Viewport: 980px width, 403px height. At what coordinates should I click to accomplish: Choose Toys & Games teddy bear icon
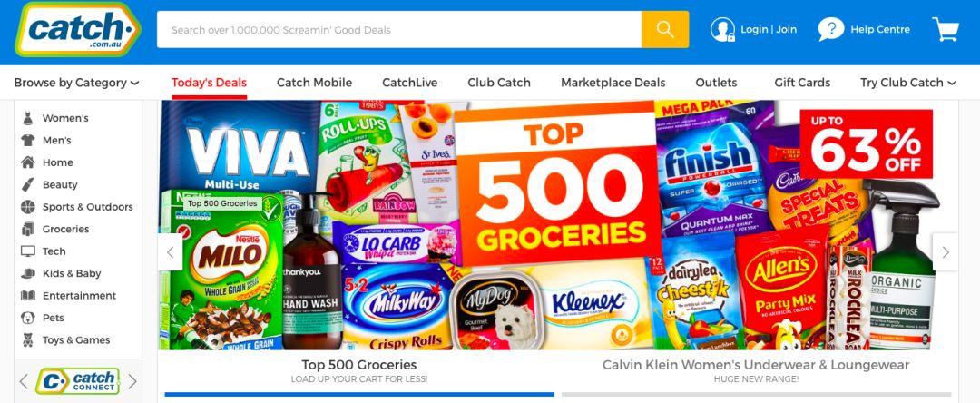click(27, 339)
